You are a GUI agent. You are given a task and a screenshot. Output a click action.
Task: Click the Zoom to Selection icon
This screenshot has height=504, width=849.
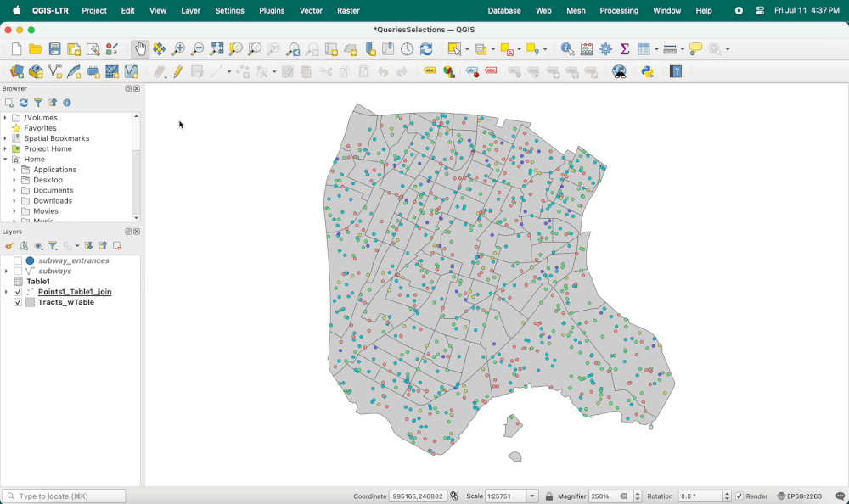tap(235, 49)
